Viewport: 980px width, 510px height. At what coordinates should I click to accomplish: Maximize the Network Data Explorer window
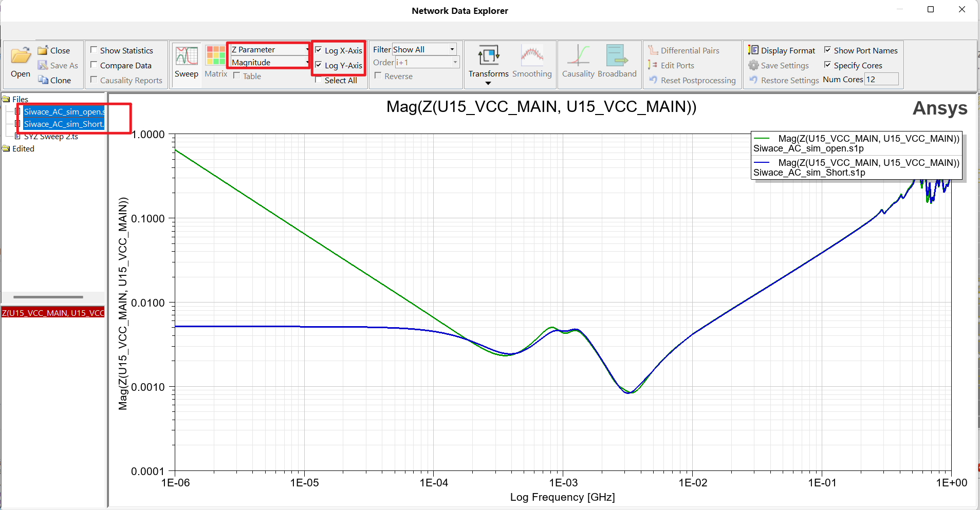(930, 9)
